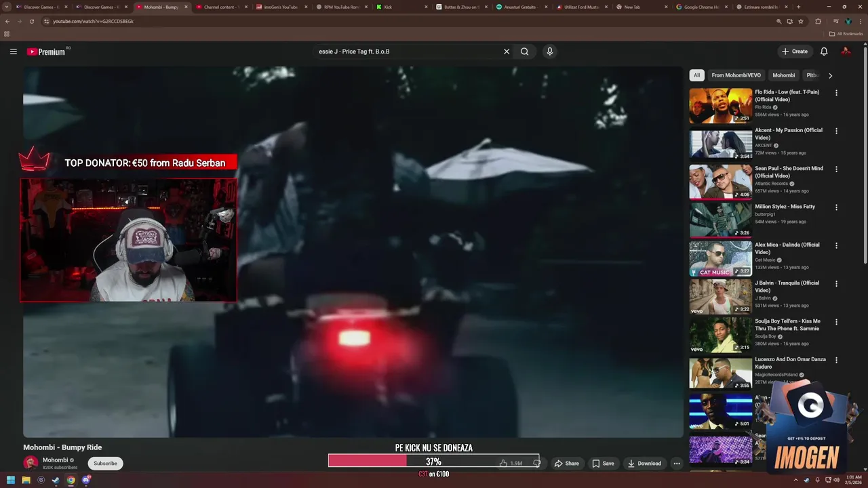Go to YouTube Premium home logo
The width and height of the screenshot is (868, 488).
coord(46,52)
